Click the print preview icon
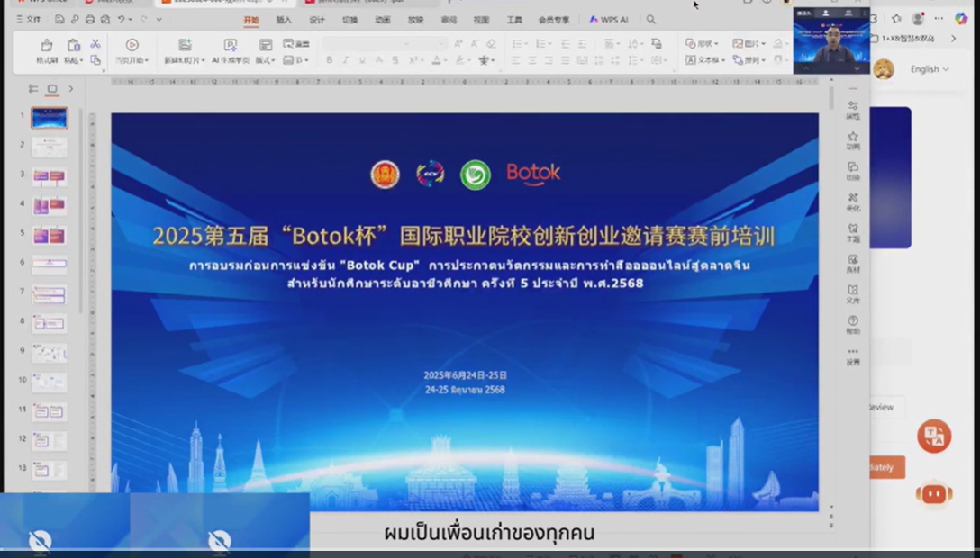This screenshot has height=558, width=980. click(x=105, y=19)
